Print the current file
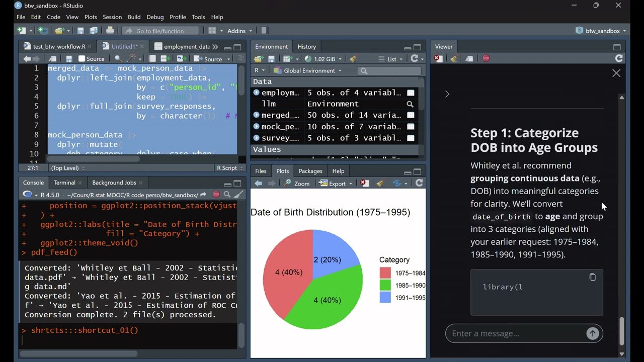The height and width of the screenshot is (362, 644). tap(110, 31)
